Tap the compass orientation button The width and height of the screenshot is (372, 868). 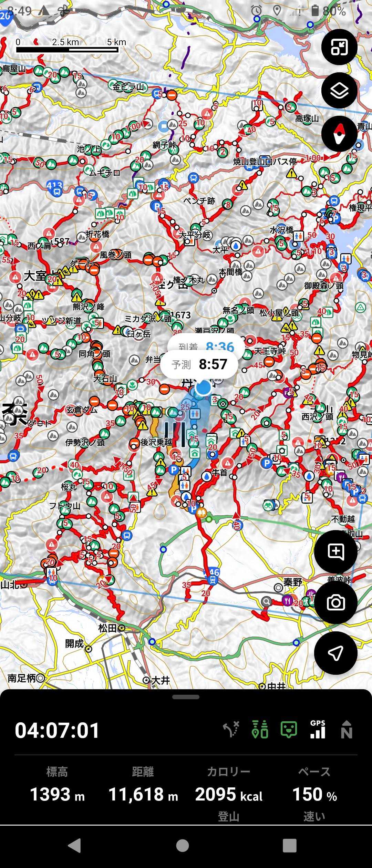tap(339, 134)
